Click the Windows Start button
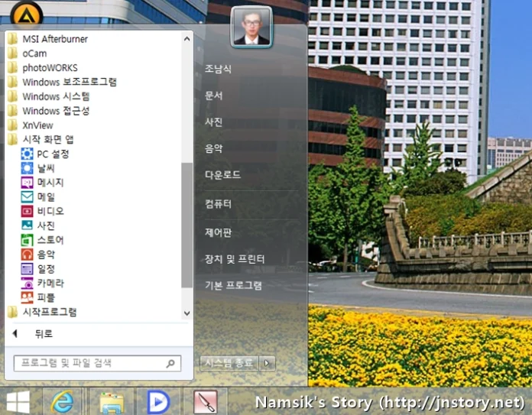Viewport: 532px width, 415px height. (18, 401)
